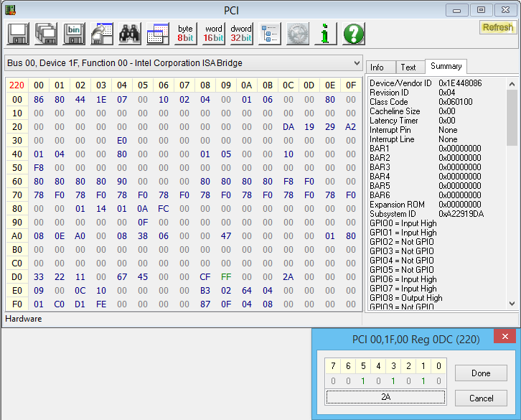Toggle bit 0 value in register dialog

coord(438,381)
